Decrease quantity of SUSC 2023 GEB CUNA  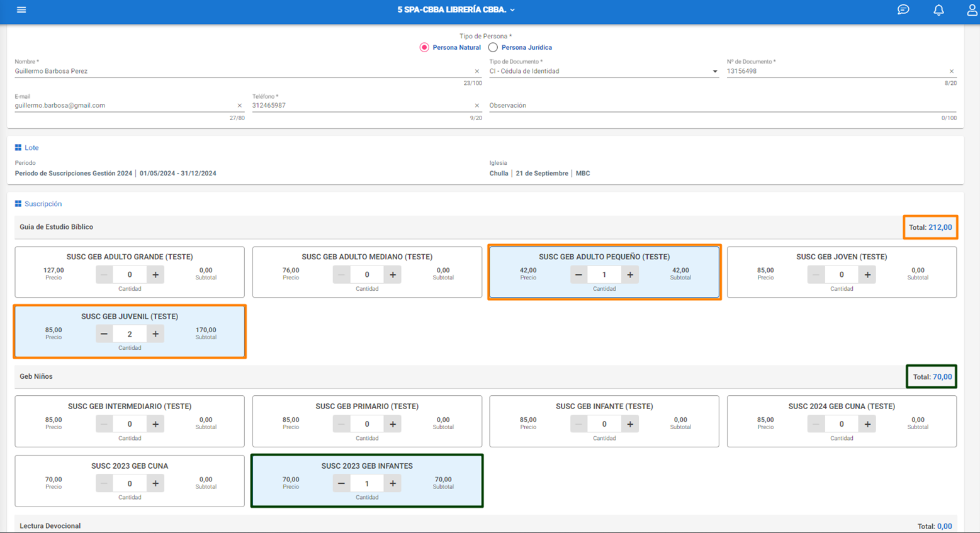104,483
